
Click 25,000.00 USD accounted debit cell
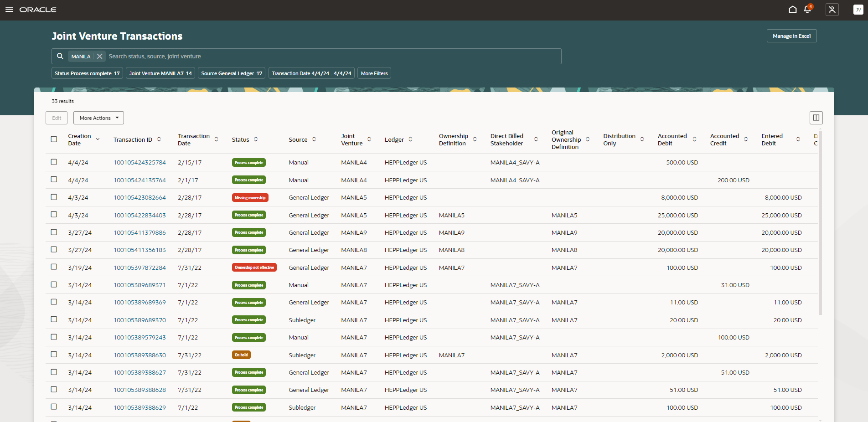[x=677, y=215]
